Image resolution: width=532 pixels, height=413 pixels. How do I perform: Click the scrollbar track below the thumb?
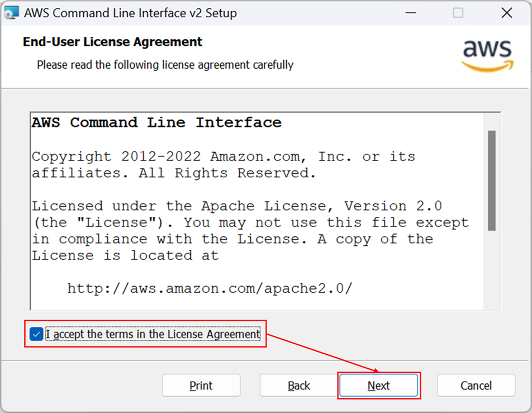point(492,270)
